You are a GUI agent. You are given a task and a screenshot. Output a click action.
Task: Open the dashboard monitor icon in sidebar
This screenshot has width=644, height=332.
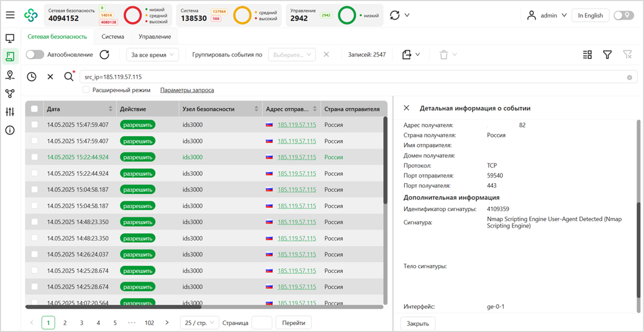(x=11, y=38)
